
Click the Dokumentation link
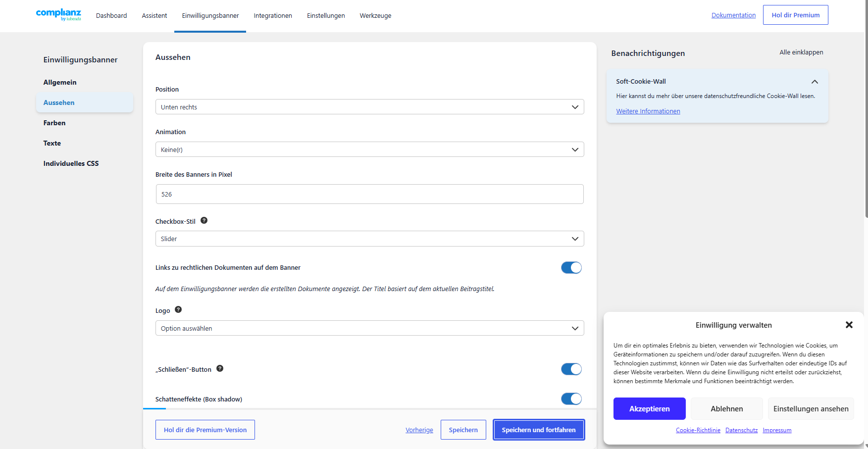pyautogui.click(x=733, y=15)
